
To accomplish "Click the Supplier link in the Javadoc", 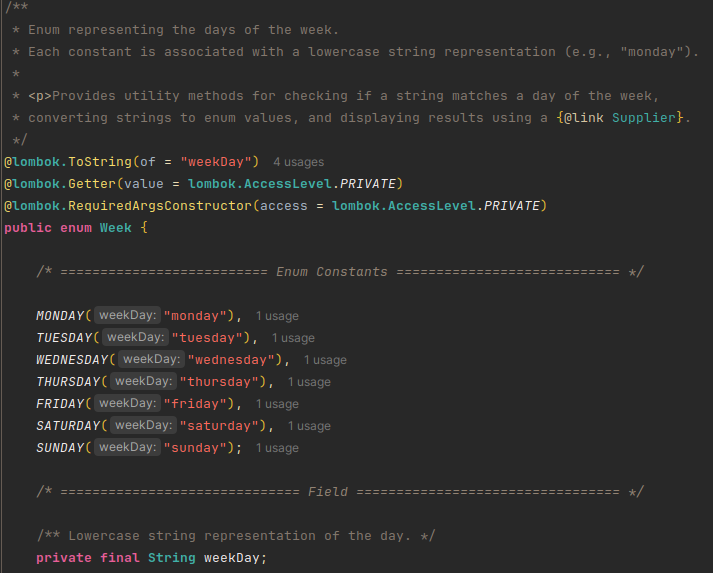I will click(x=643, y=118).
